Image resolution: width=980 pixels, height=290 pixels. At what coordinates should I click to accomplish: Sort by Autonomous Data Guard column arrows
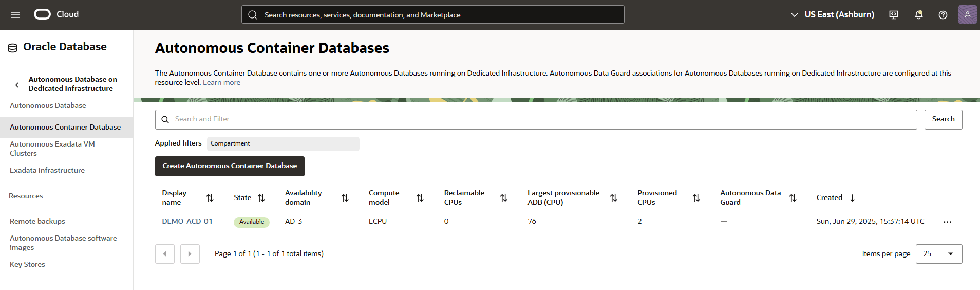point(793,198)
